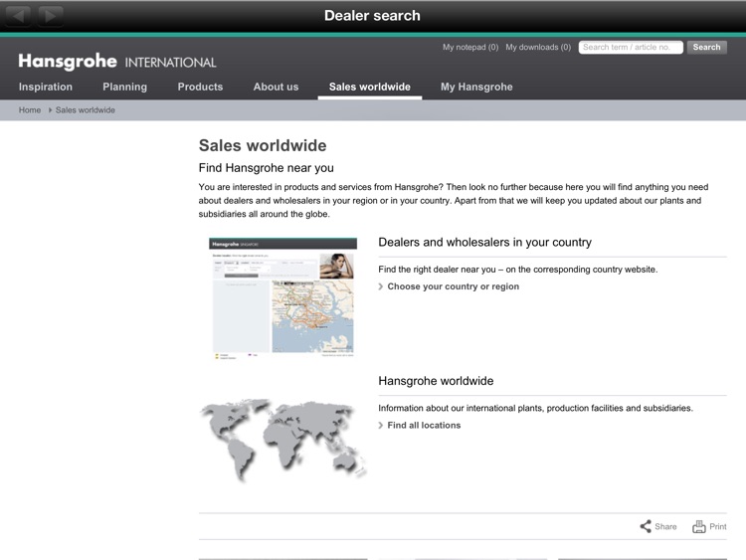Go to Home in breadcrumb
The image size is (746, 560).
tap(30, 109)
